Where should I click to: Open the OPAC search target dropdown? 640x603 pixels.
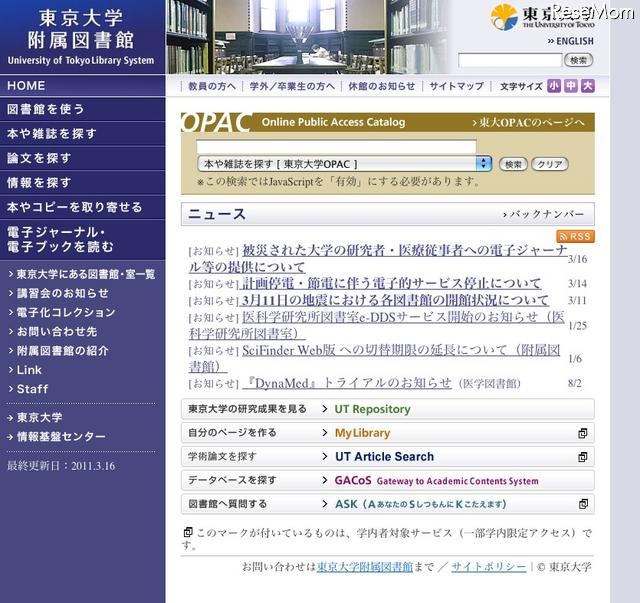pyautogui.click(x=344, y=164)
